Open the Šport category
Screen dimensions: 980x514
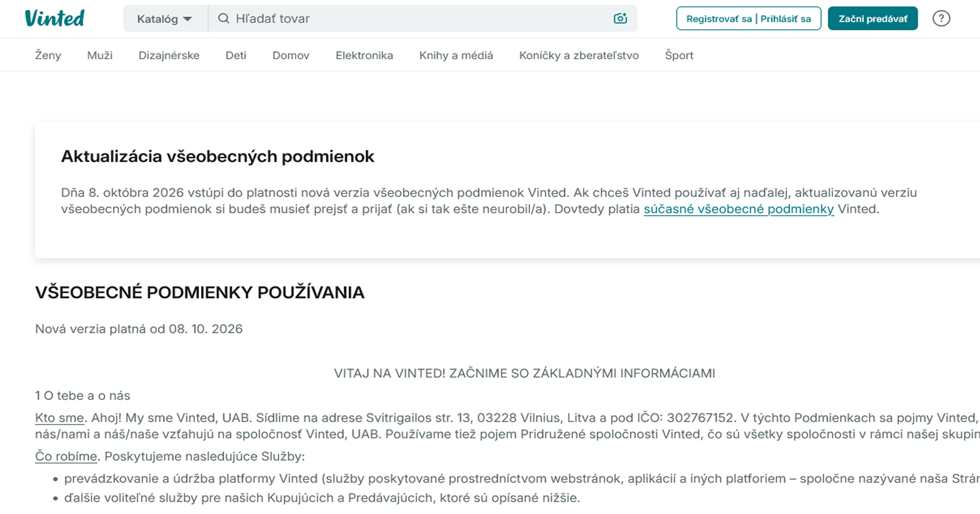click(679, 55)
